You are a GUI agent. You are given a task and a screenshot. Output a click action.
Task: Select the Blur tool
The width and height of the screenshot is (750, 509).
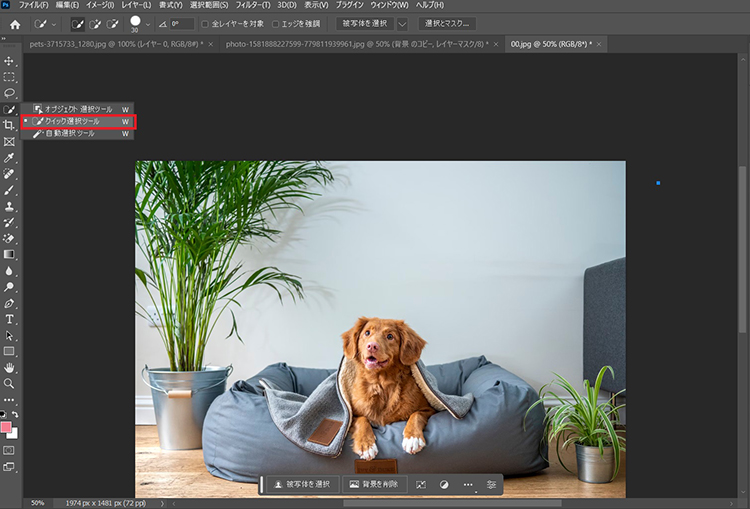(9, 271)
